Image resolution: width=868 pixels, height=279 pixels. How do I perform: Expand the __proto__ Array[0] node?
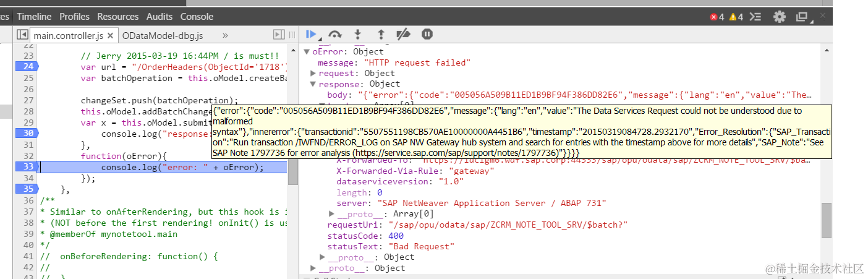pyautogui.click(x=331, y=214)
